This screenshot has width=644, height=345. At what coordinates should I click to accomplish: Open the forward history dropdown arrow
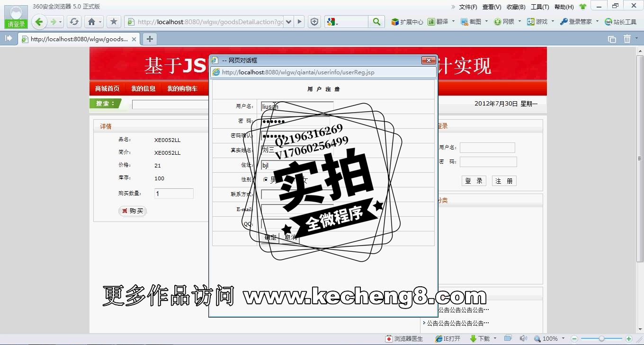click(61, 22)
